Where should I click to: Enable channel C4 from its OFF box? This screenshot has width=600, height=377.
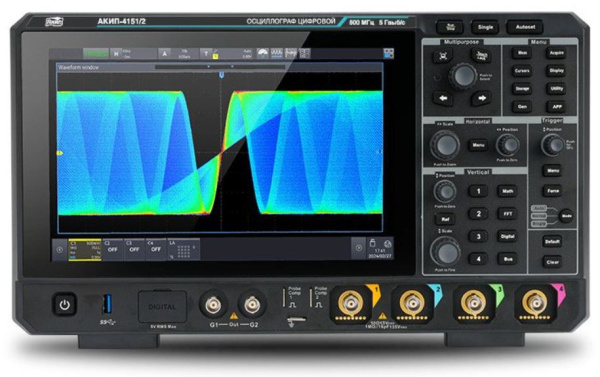(x=156, y=250)
